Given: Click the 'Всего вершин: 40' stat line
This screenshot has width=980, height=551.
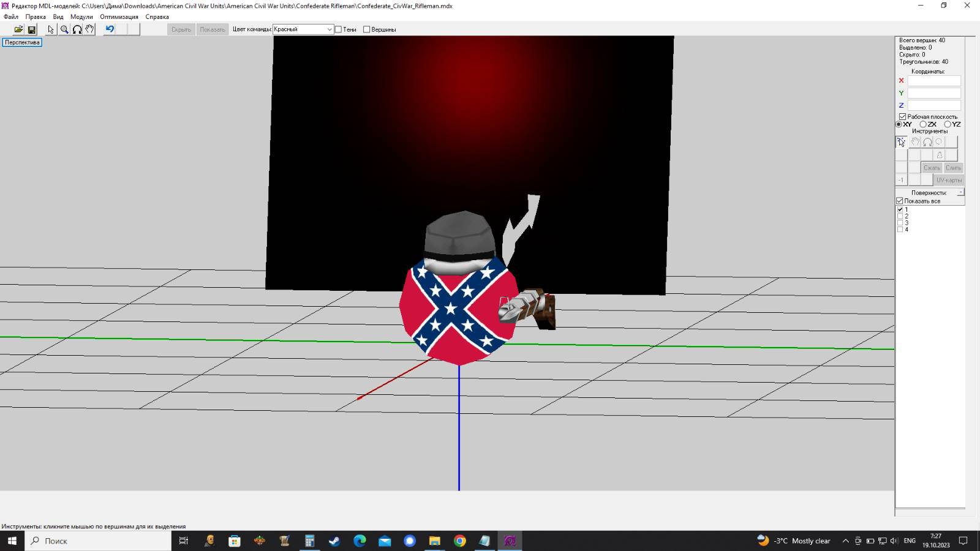Looking at the screenshot, I should click(x=922, y=40).
